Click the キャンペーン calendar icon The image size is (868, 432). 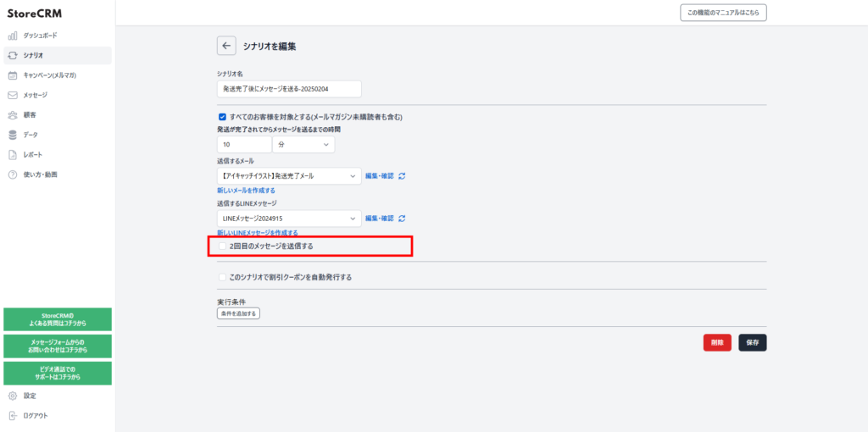(x=13, y=75)
